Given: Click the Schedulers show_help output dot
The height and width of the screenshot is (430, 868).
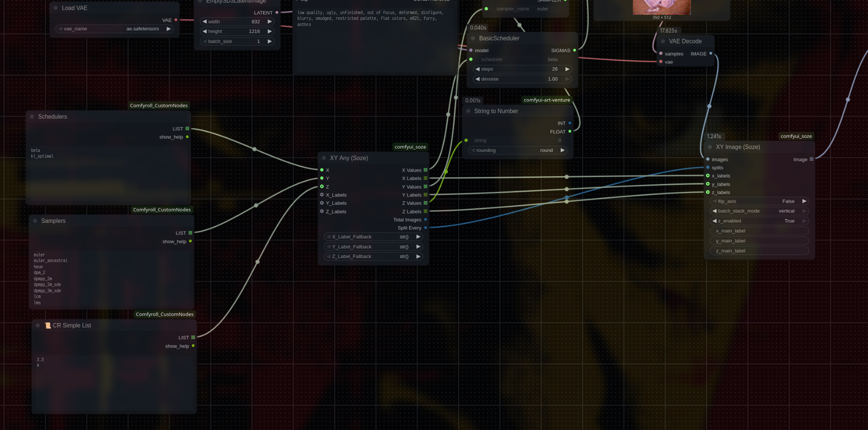Looking at the screenshot, I should [x=187, y=137].
